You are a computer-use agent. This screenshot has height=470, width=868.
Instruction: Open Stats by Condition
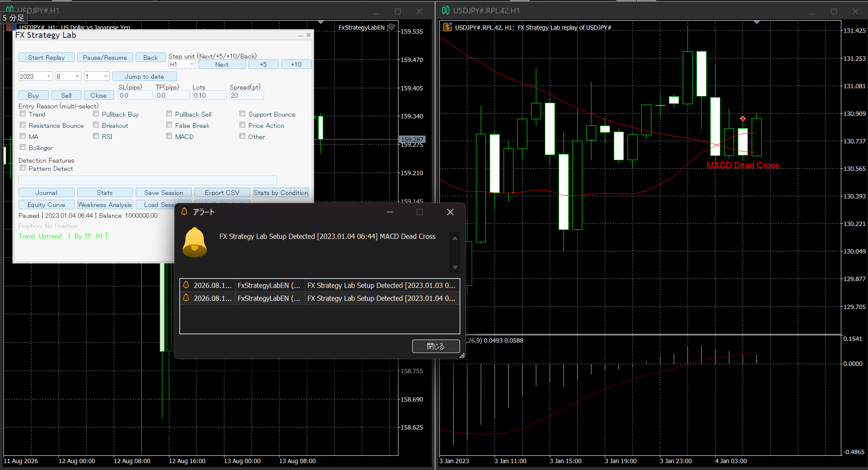point(281,193)
